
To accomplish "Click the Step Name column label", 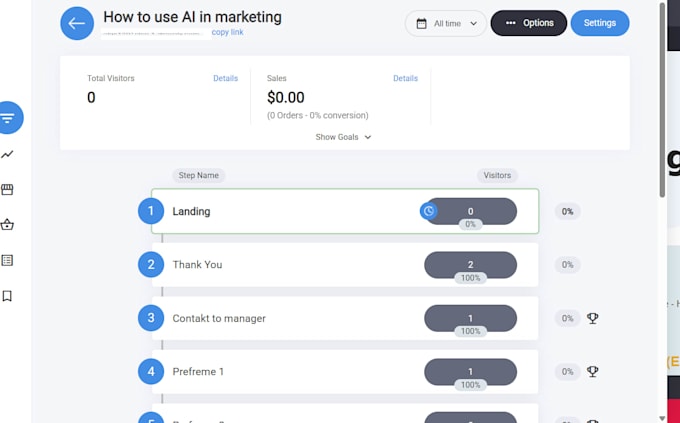I will click(199, 175).
